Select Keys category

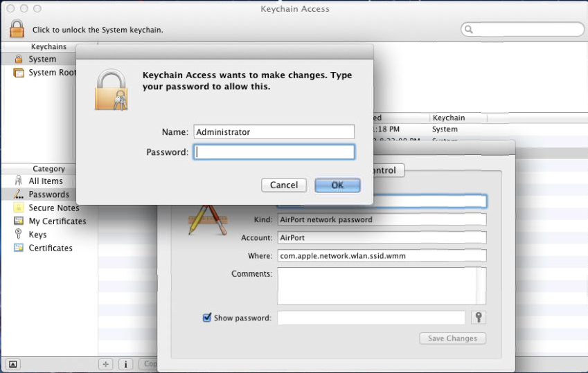pyautogui.click(x=37, y=235)
